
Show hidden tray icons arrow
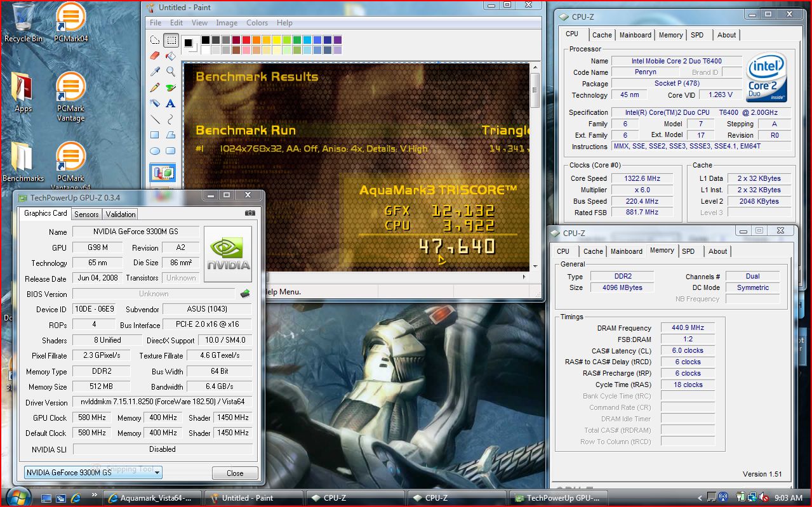[700, 498]
